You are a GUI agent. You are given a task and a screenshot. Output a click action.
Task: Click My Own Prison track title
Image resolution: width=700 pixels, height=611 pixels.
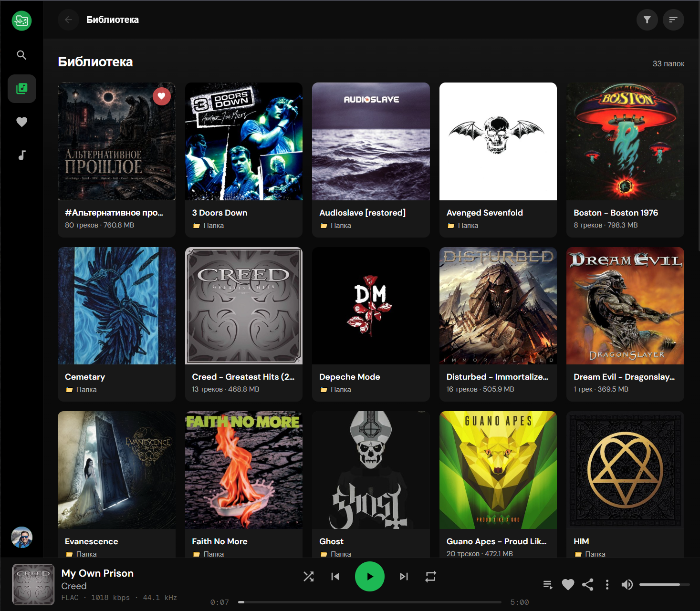click(97, 573)
